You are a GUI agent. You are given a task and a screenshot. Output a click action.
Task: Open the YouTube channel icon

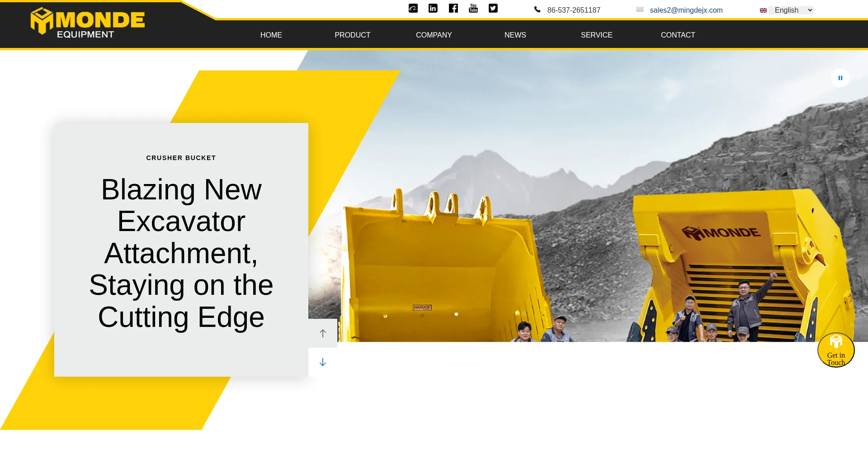tap(473, 8)
